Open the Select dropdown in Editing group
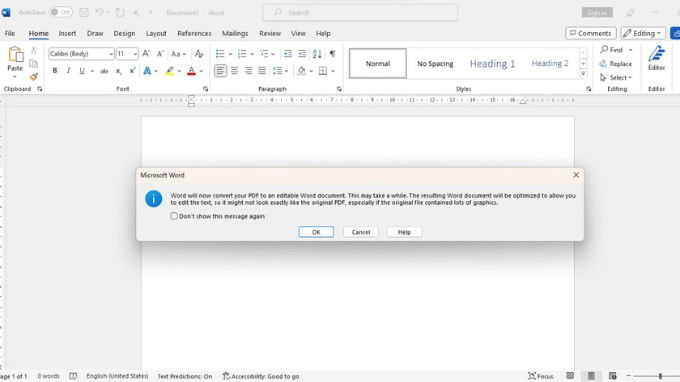Viewport: 680px width, 382px height. (x=616, y=78)
